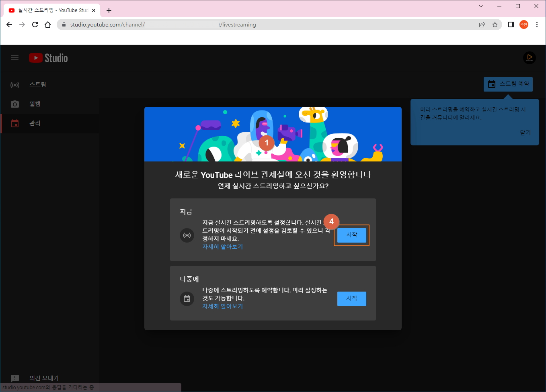The image size is (546, 392).
Task: Select the 관리 sidebar item
Action: 49,123
